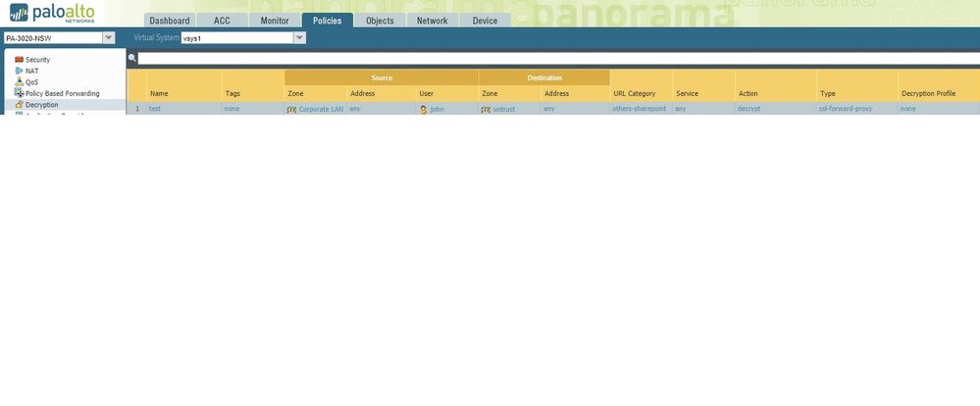The width and height of the screenshot is (980, 406).
Task: Open the Monitor tab
Action: coord(275,21)
